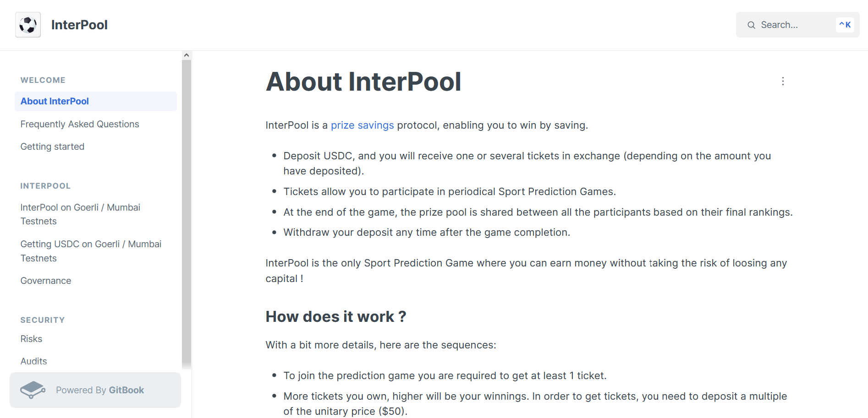Click the GitBook logo icon
Screen dimensions: 868x418
[x=33, y=390]
